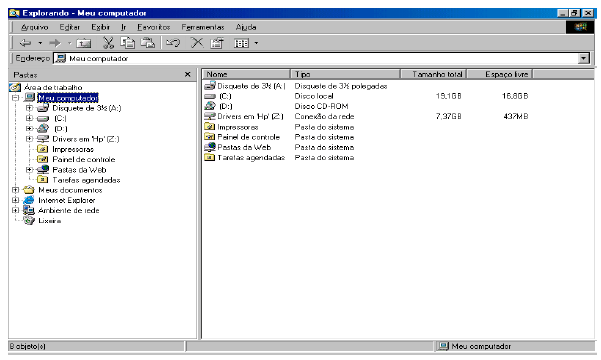This screenshot has height=360, width=601.
Task: Click the Delete X toolbar icon
Action: click(x=197, y=43)
